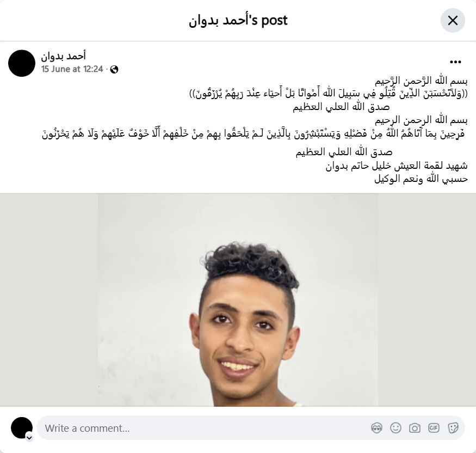This screenshot has height=453, width=476.
Task: Attach a photo using the camera icon
Action: pyautogui.click(x=415, y=428)
